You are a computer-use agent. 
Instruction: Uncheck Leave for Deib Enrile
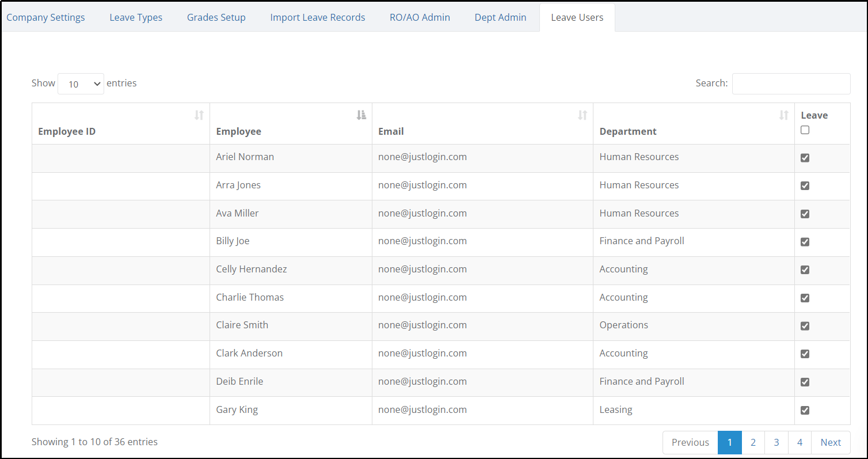point(805,382)
